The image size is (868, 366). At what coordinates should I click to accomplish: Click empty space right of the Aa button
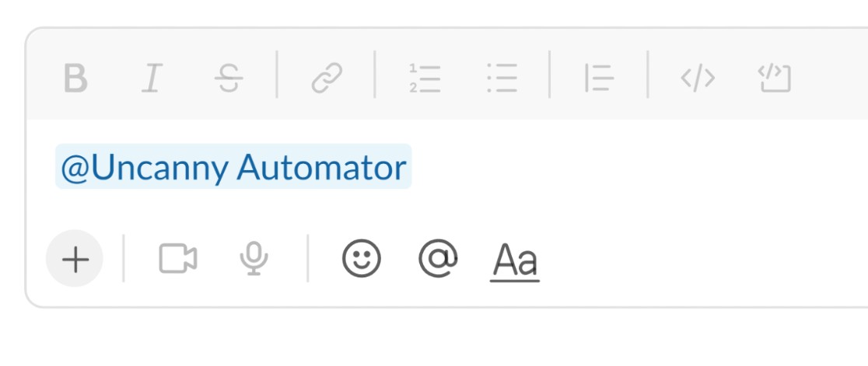point(703,258)
